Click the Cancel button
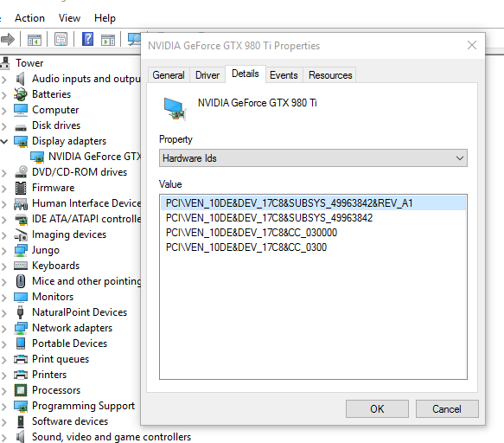 coord(447,409)
